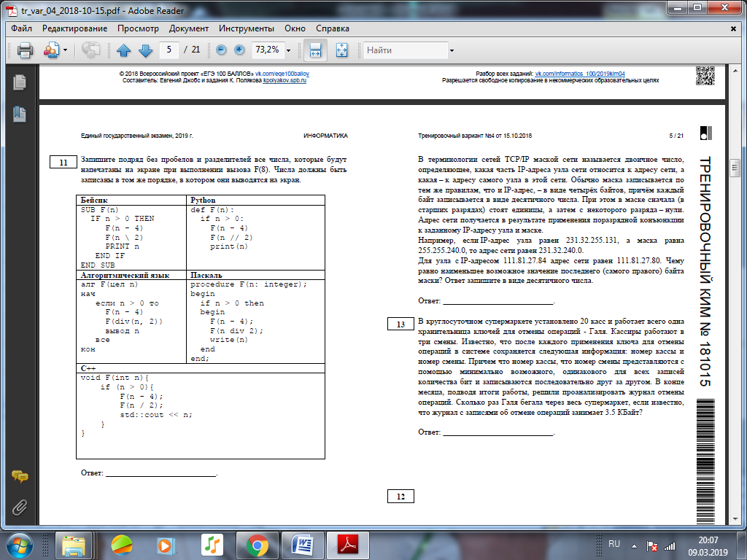Open the media player taskbar icon

click(x=166, y=545)
